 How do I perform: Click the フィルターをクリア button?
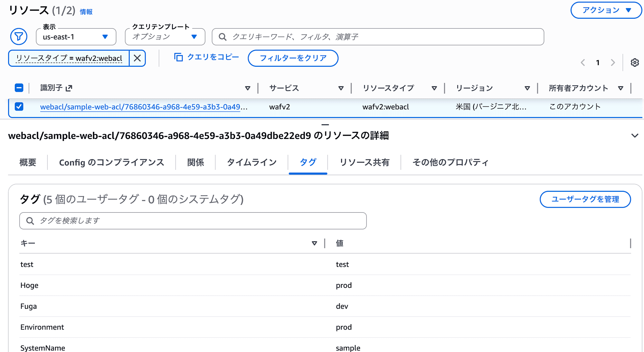tap(293, 58)
